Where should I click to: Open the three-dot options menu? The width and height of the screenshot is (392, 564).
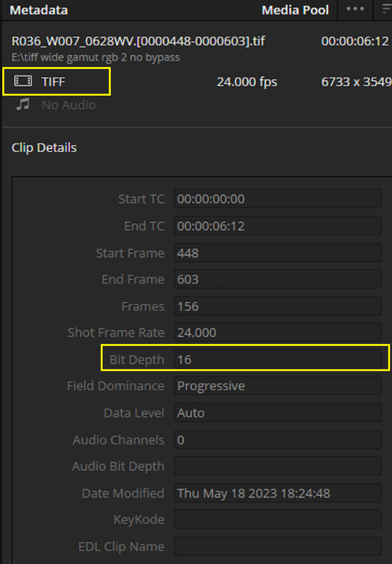point(355,9)
